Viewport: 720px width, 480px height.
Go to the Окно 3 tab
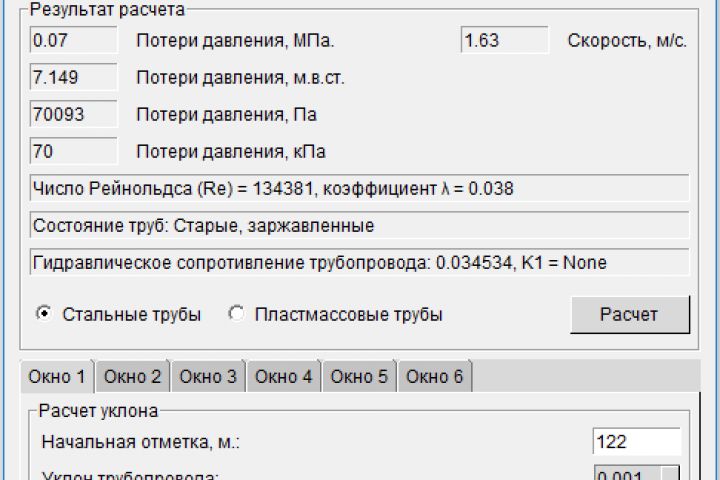pos(208,377)
